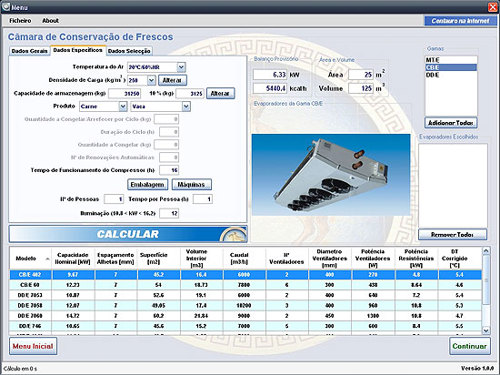Click the kcal/h balance value field
500x375 pixels.
click(x=270, y=88)
